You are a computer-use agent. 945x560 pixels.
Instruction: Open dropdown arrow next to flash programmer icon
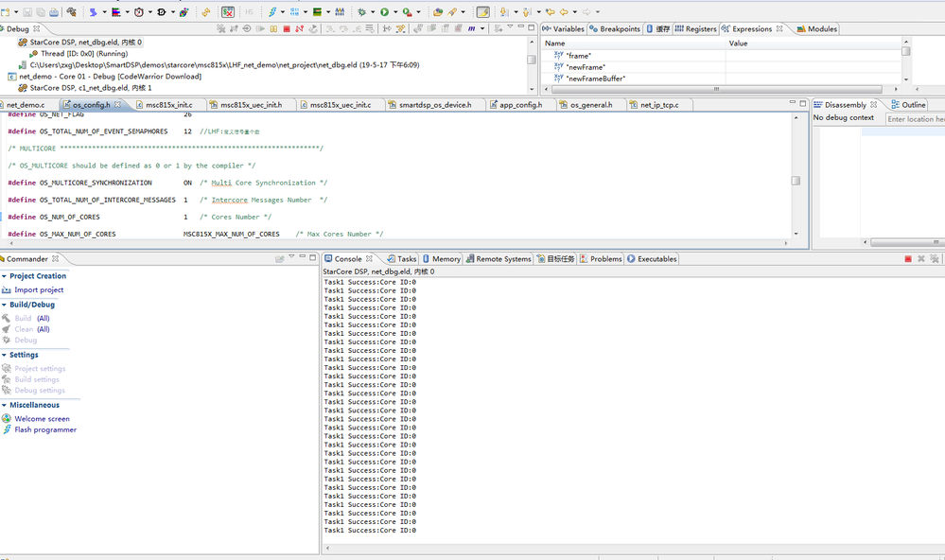(x=283, y=12)
